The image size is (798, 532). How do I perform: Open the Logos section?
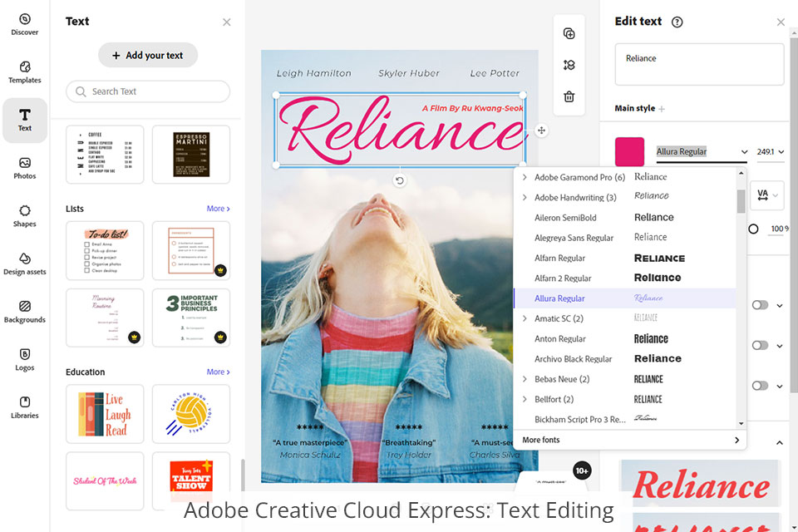point(24,359)
